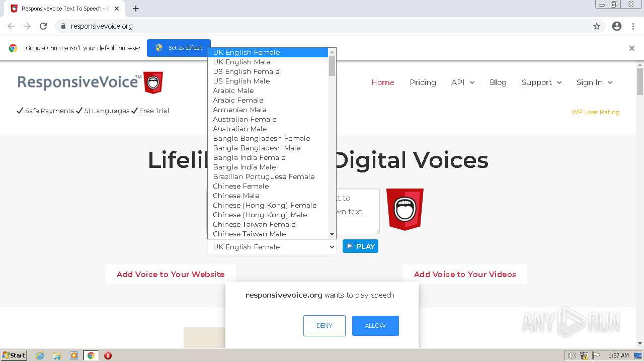Click the browser back arrow
The width and height of the screenshot is (644, 362).
11,26
